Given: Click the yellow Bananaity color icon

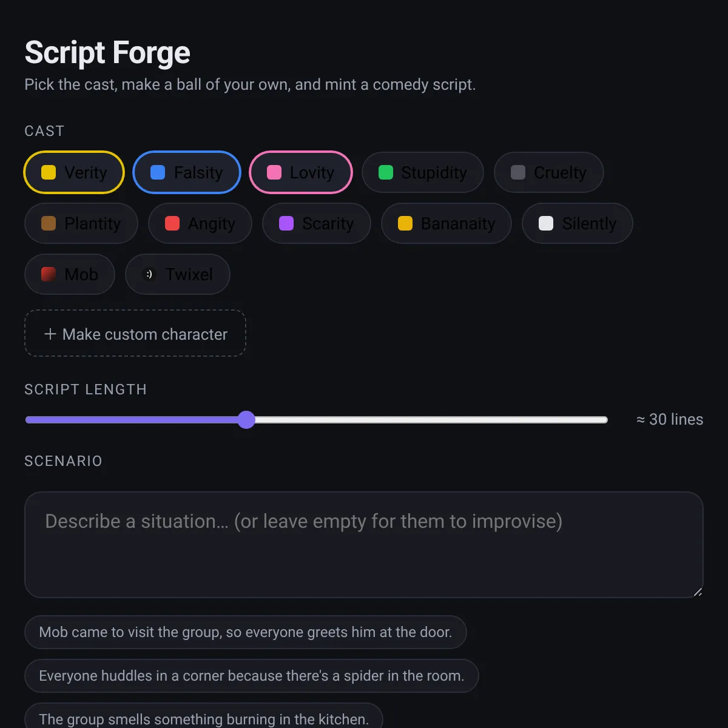Looking at the screenshot, I should click(405, 223).
